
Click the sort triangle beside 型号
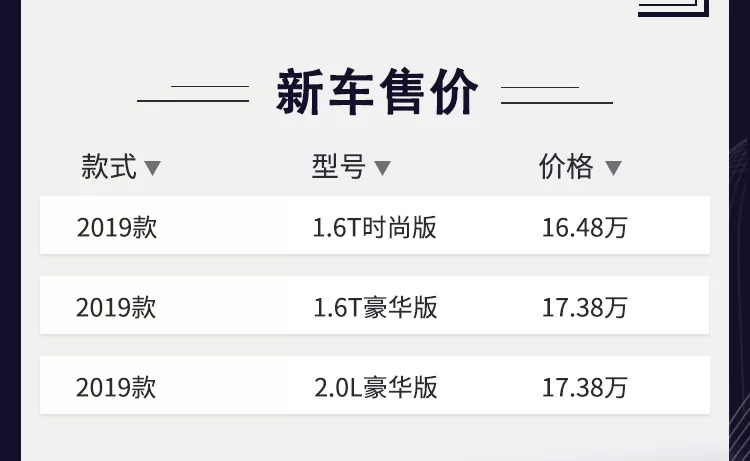coord(382,168)
